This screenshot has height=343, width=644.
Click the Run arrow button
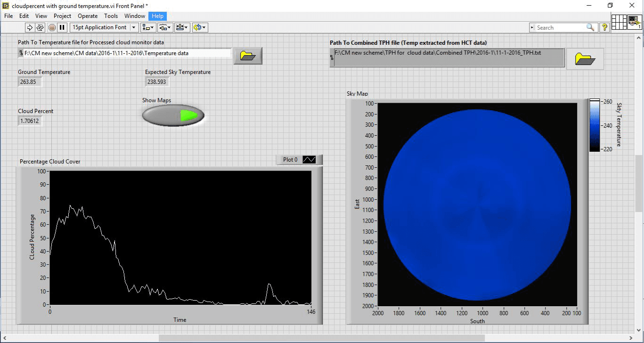pos(30,27)
